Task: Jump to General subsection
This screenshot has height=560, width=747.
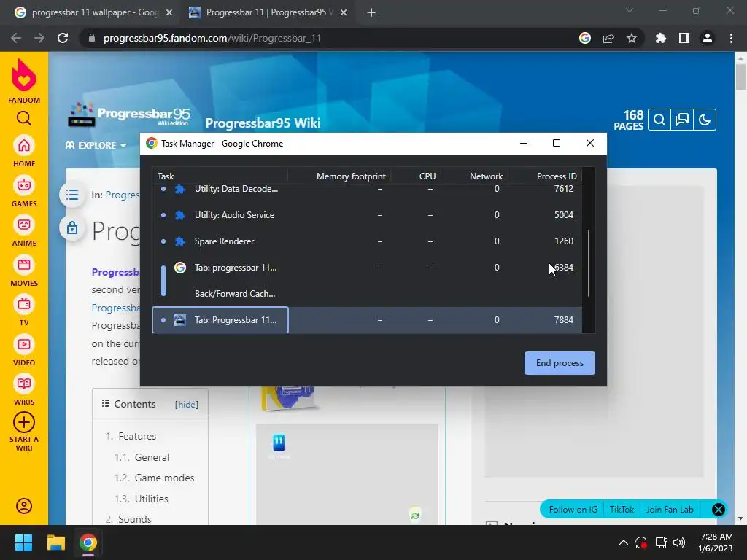Action: click(x=152, y=457)
